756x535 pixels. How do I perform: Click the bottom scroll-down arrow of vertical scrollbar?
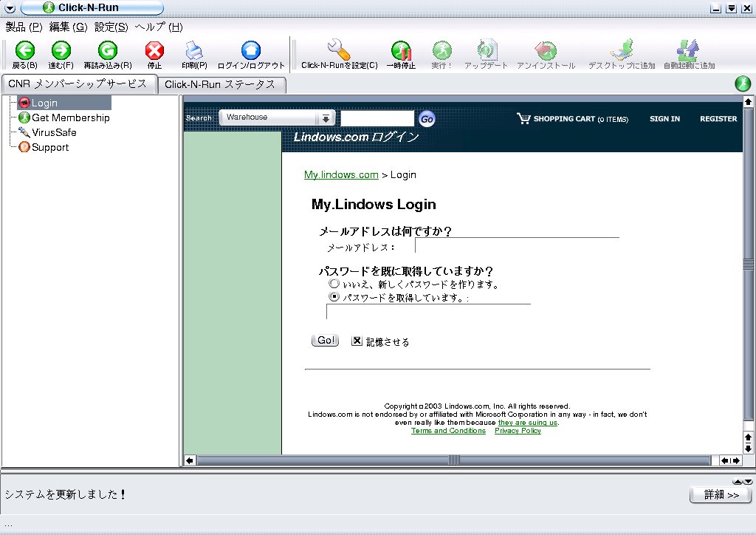point(748,449)
